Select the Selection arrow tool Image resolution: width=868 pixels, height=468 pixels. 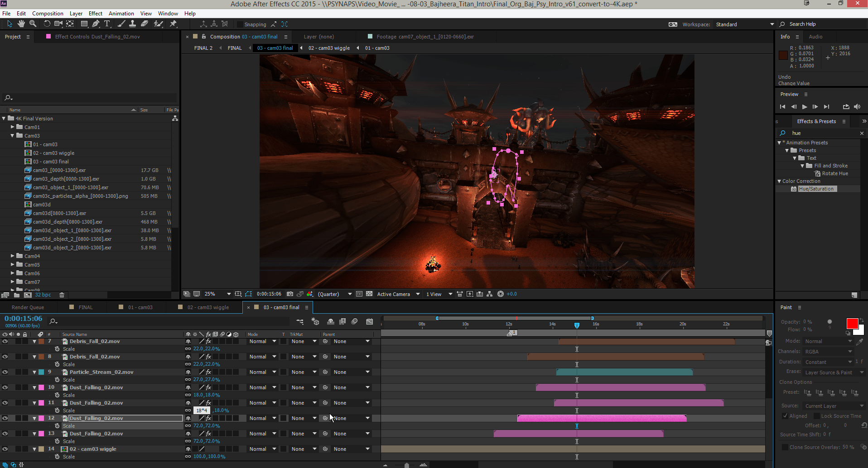click(x=10, y=24)
